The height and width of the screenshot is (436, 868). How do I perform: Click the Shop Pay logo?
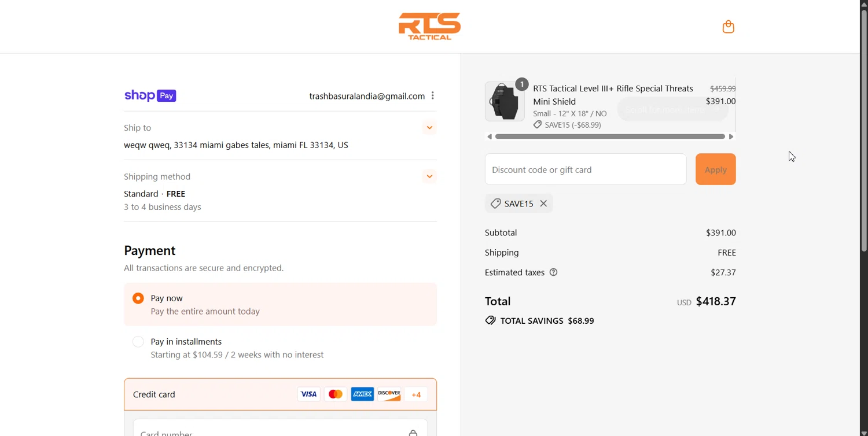150,96
